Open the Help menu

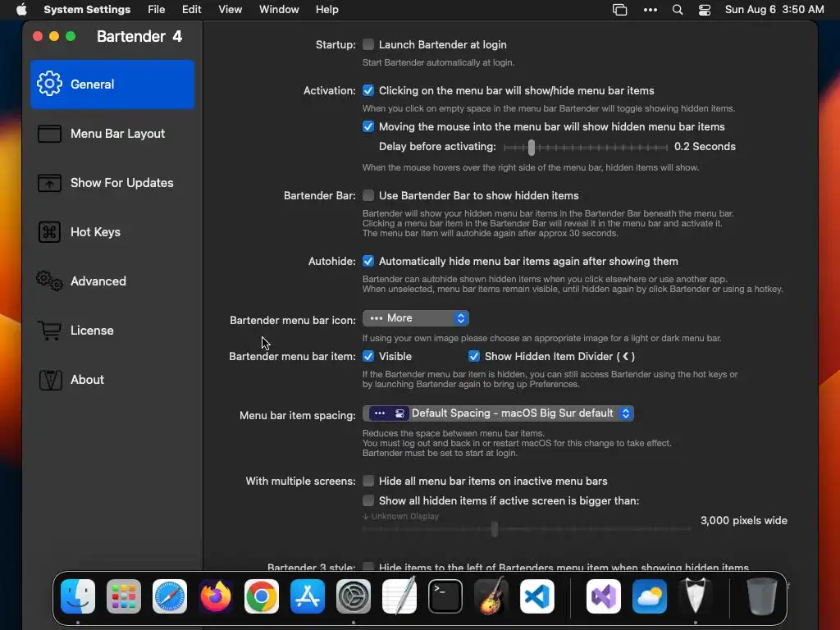(326, 10)
